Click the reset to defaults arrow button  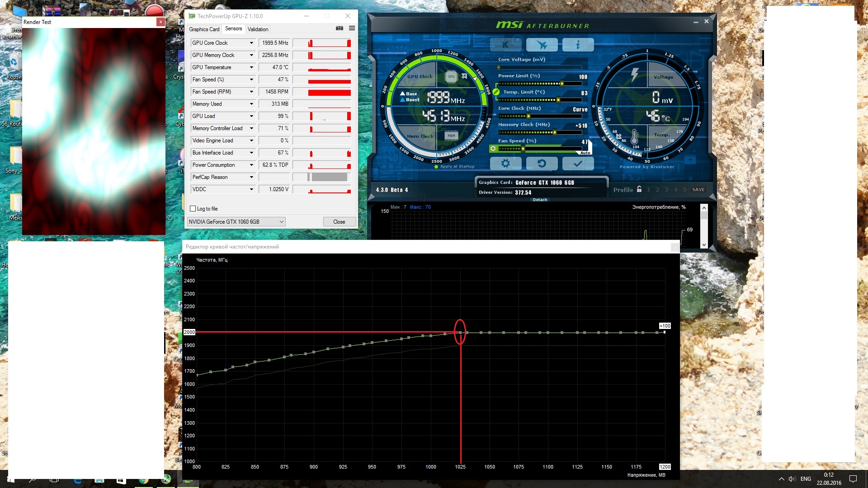[542, 164]
